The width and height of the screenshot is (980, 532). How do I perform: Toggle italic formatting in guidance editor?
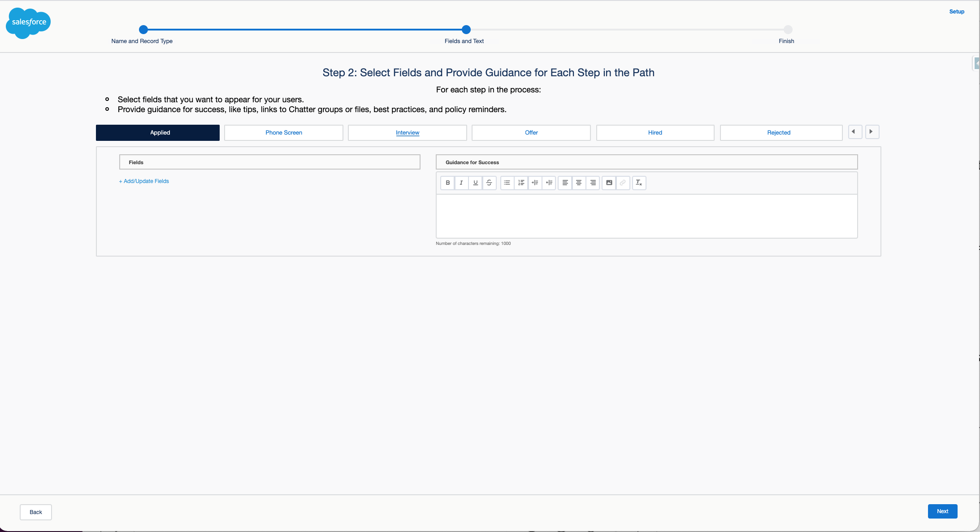point(461,183)
